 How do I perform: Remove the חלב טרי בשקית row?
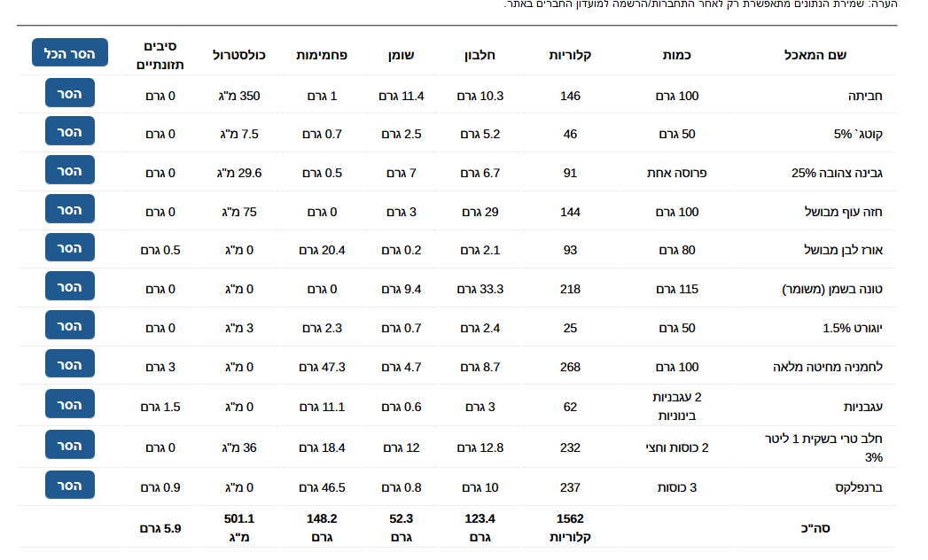(70, 445)
